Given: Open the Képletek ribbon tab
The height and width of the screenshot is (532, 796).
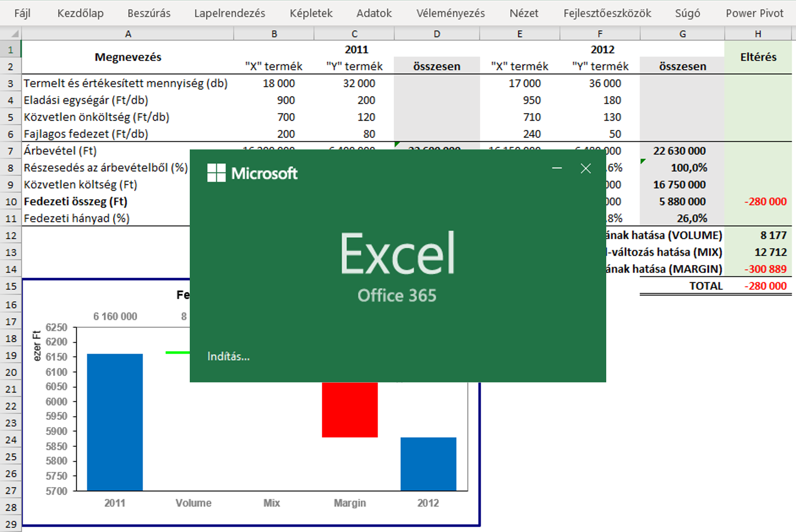Looking at the screenshot, I should pyautogui.click(x=311, y=13).
